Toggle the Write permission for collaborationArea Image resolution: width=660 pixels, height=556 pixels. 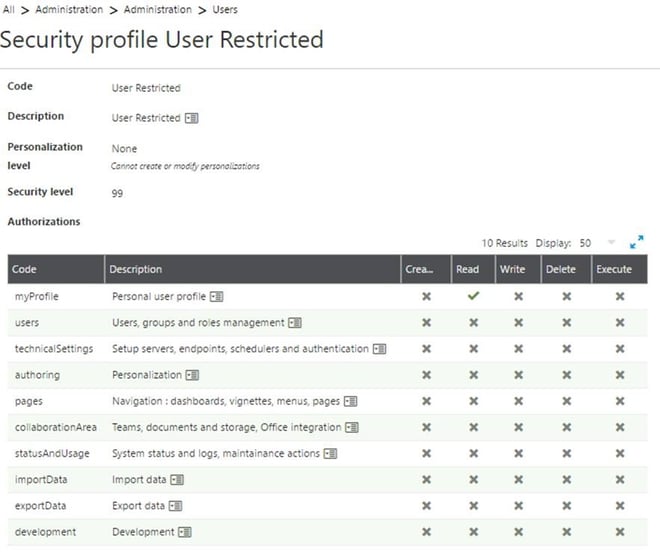(x=519, y=427)
